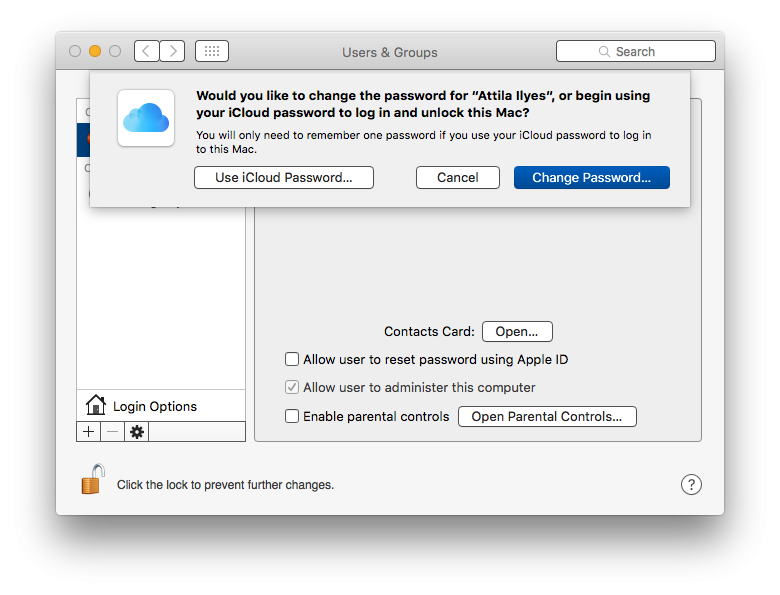
Task: Open help with the question mark button
Action: tap(691, 485)
